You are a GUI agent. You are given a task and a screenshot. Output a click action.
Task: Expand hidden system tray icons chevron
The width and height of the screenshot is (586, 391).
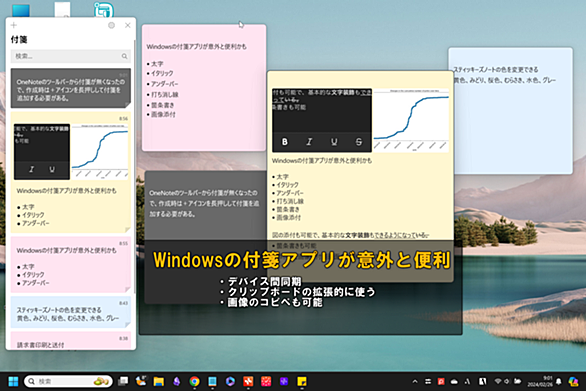[415, 381]
